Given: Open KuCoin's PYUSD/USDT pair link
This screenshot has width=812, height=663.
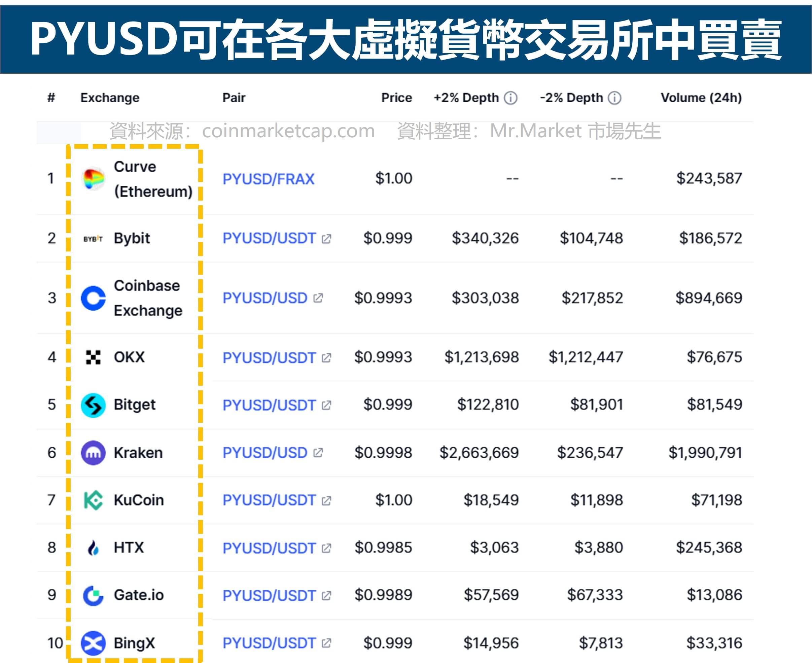Looking at the screenshot, I should coord(270,500).
